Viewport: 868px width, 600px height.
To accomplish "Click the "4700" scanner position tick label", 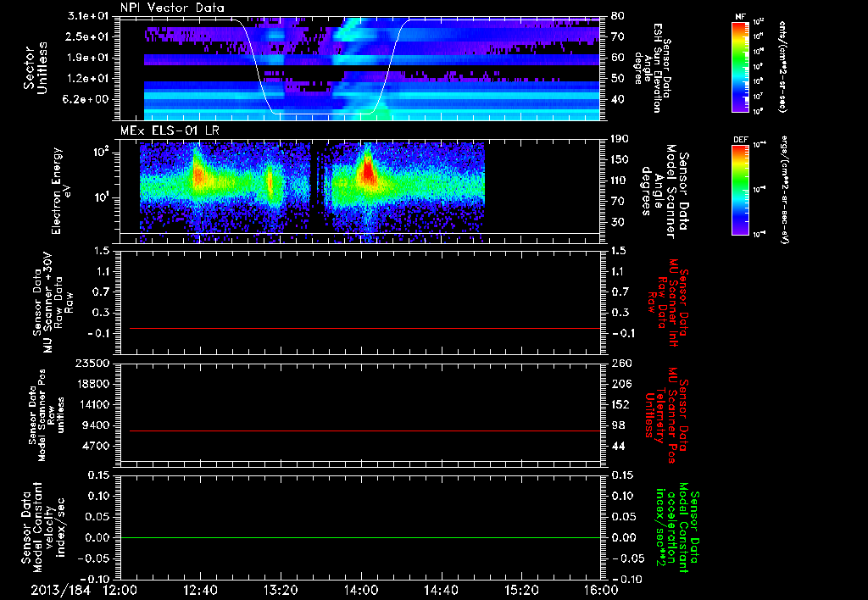I will [95, 446].
